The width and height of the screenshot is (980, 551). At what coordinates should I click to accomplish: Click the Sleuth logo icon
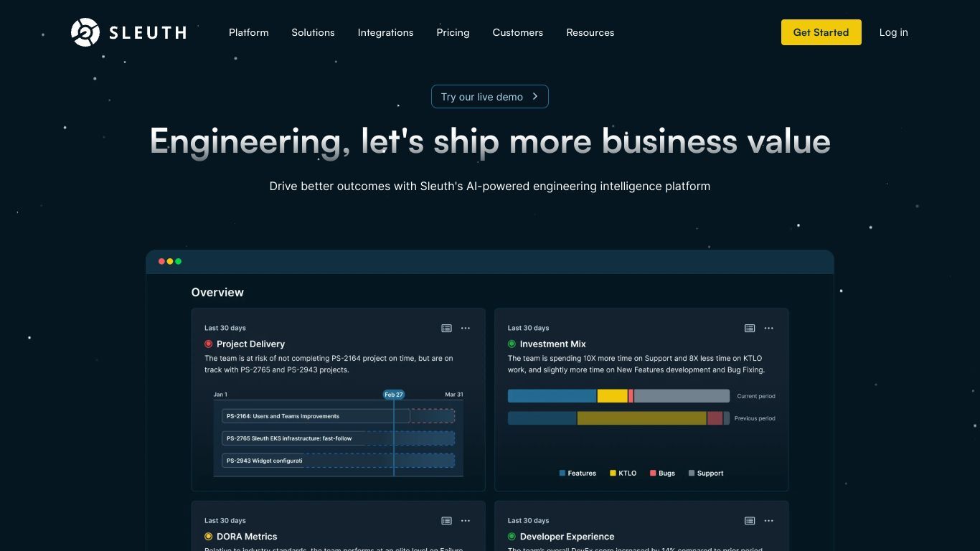click(85, 32)
